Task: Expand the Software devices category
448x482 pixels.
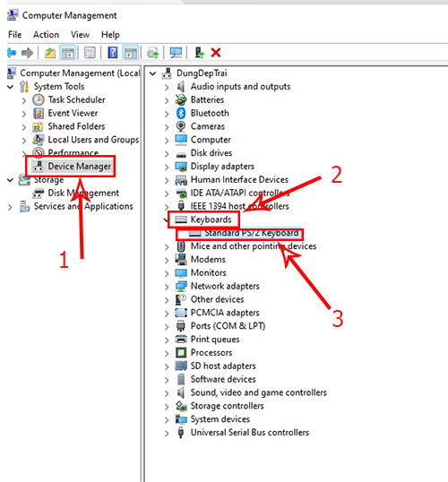Action: pyautogui.click(x=167, y=380)
